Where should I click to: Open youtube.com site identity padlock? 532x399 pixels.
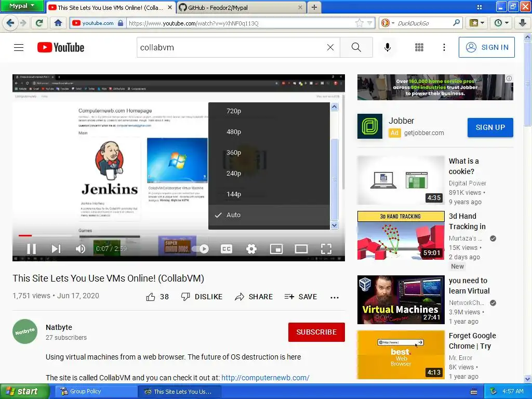coord(120,23)
